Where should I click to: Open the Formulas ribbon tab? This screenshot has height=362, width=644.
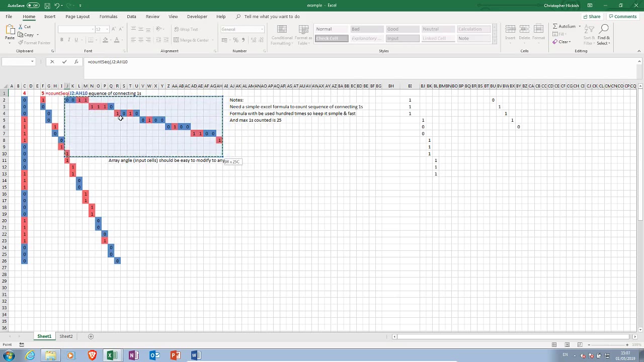(x=108, y=17)
